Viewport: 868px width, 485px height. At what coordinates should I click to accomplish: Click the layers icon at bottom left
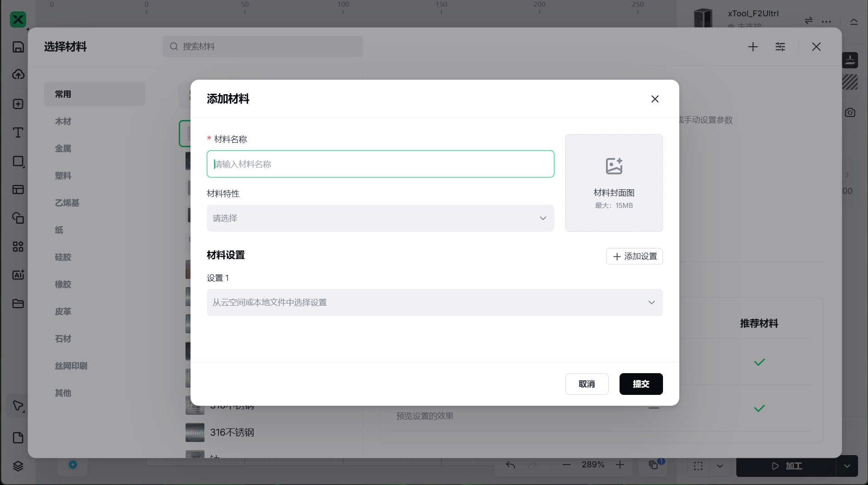pyautogui.click(x=18, y=466)
